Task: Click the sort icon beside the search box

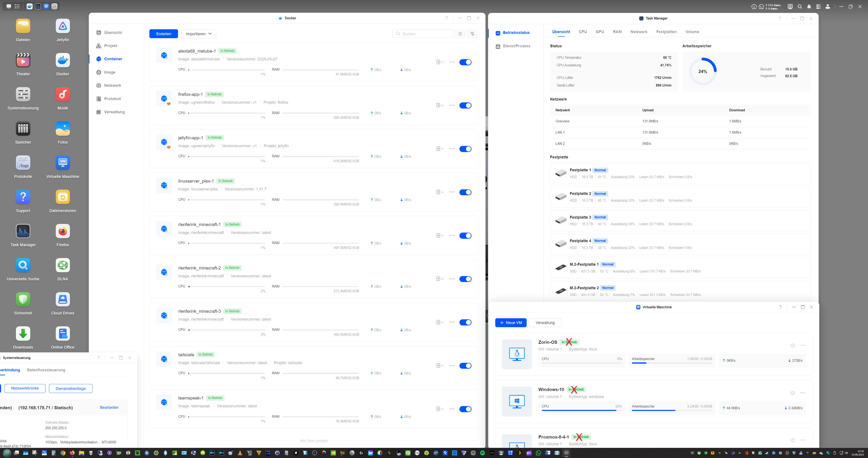Action: click(x=460, y=34)
